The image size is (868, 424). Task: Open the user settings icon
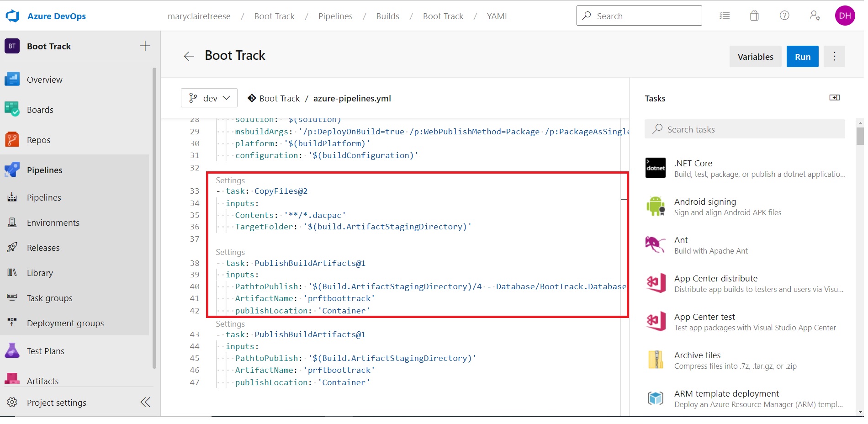tap(815, 16)
